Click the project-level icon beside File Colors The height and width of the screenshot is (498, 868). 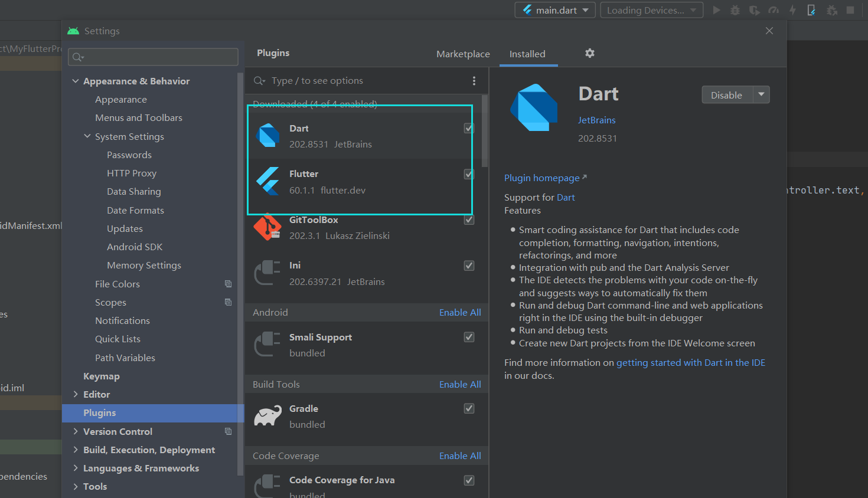228,284
